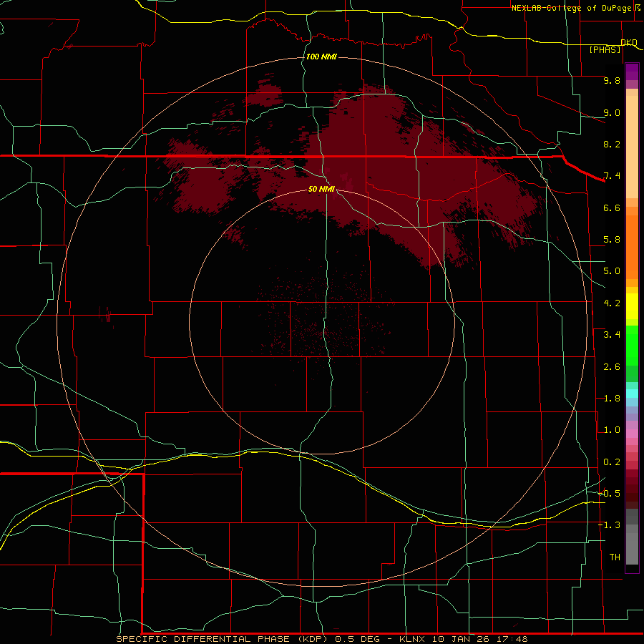Click the DKD label at top right
644x644 pixels.
629,42
